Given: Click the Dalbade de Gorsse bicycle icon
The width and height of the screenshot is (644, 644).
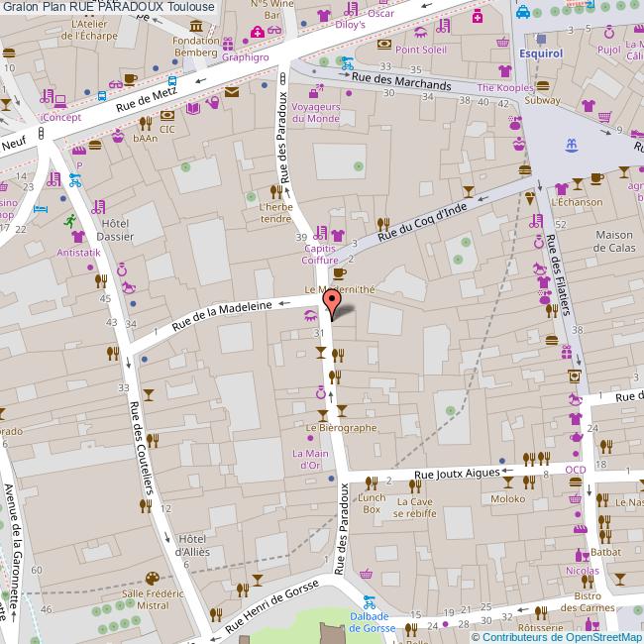Looking at the screenshot, I should click(369, 600).
